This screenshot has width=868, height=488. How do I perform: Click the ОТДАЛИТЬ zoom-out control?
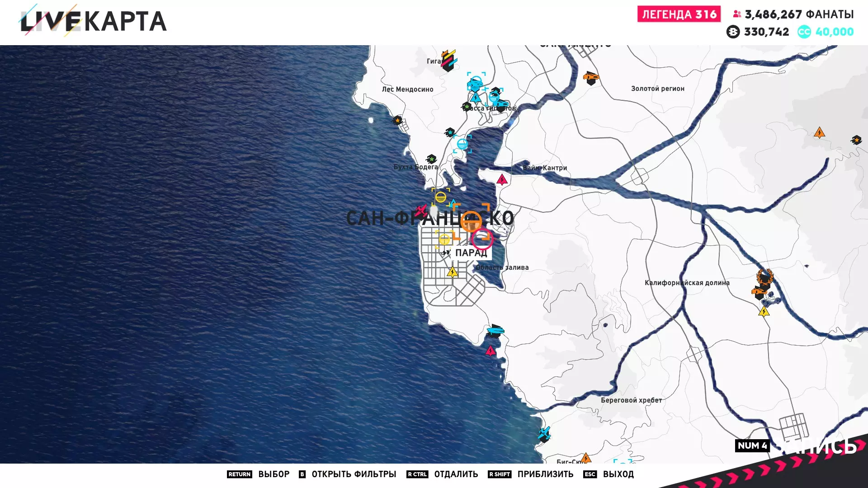[x=456, y=474]
